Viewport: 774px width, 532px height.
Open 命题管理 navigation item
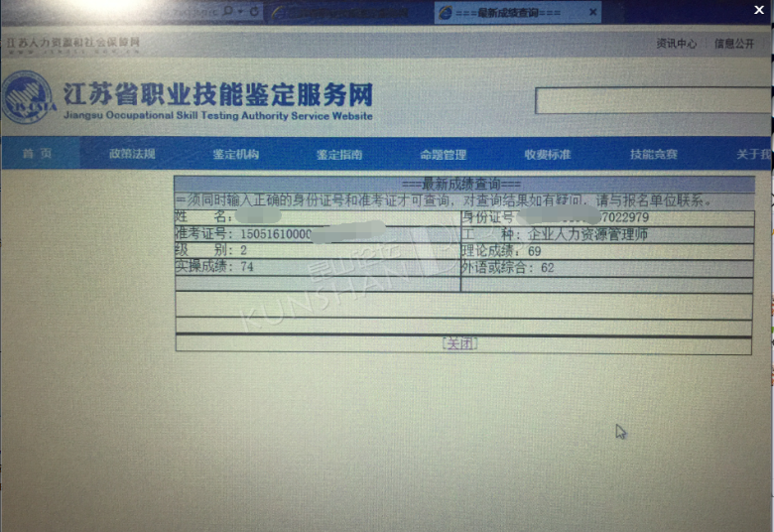click(x=444, y=155)
